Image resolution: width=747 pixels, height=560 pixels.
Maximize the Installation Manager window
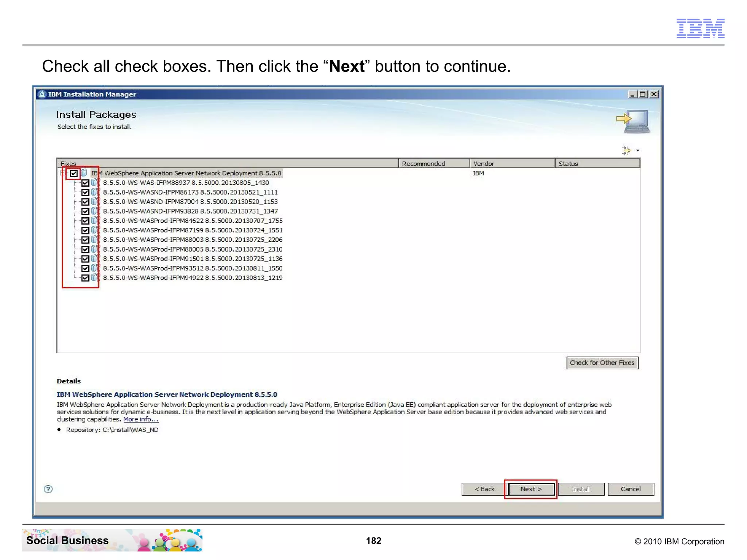coord(642,94)
